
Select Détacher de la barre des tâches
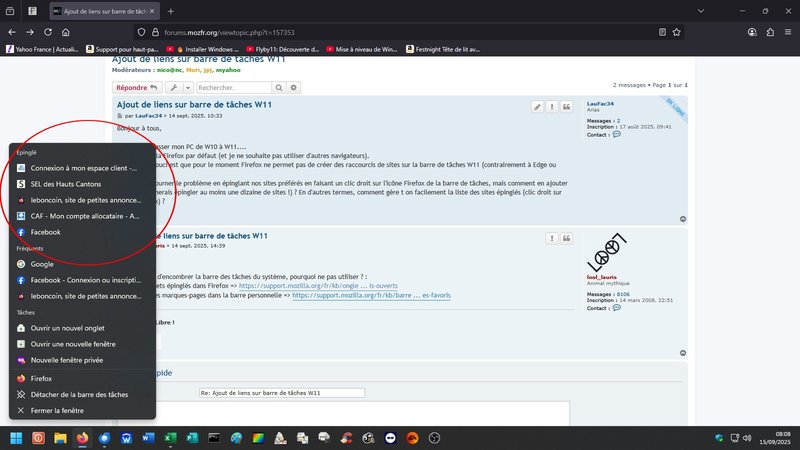coord(82,394)
